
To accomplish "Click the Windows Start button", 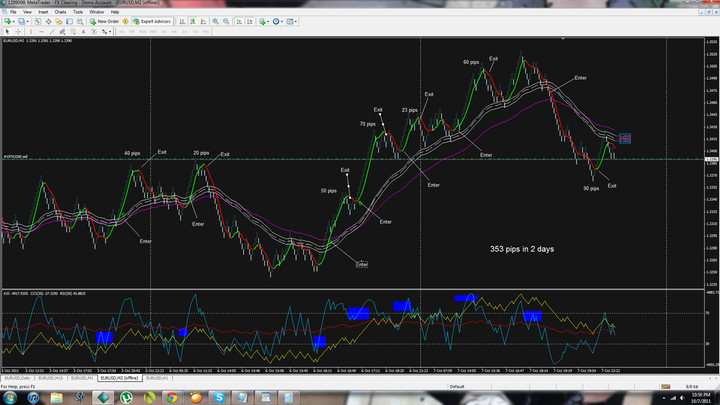I will tap(12, 396).
